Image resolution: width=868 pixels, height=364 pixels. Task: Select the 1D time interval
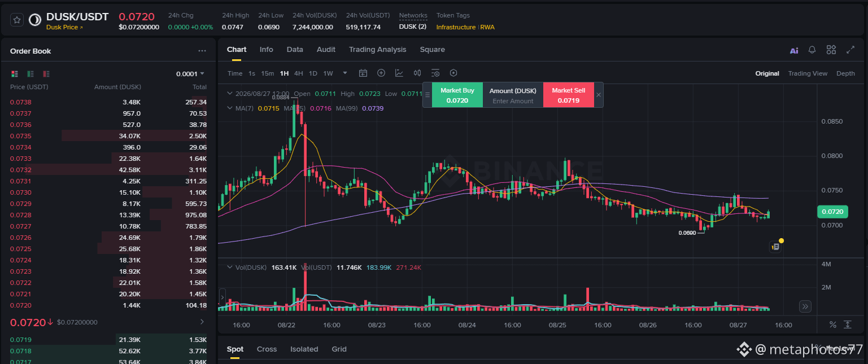tap(313, 73)
